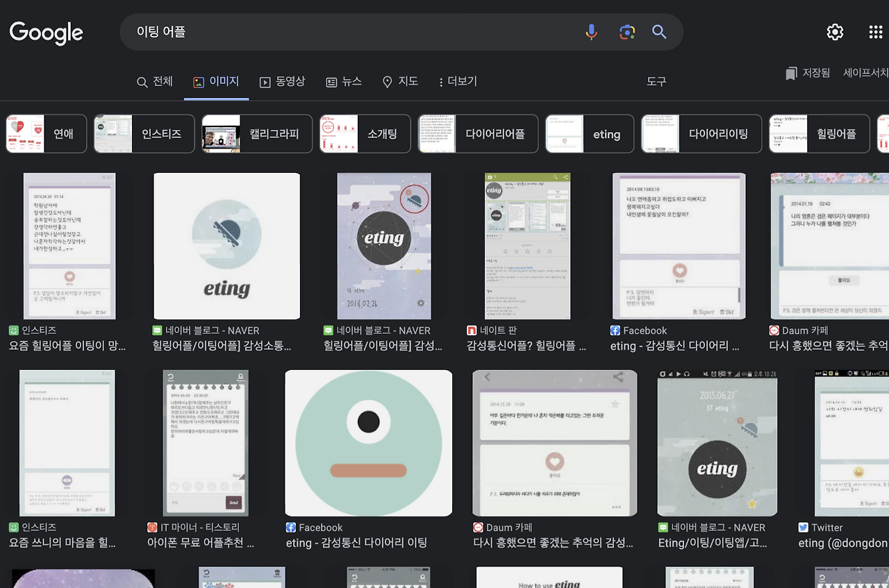Submit search with the magnifier icon
889x588 pixels.
(x=659, y=32)
